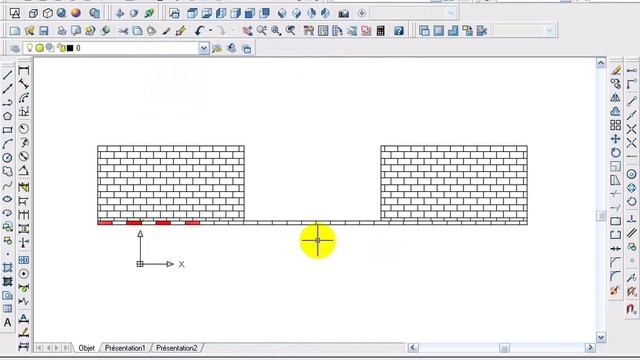
Task: Jump to last layout tab arrow
Action: click(x=66, y=348)
